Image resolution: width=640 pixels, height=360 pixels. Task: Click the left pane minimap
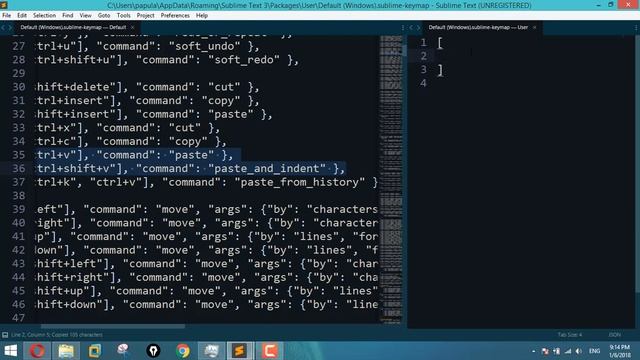pos(391,180)
